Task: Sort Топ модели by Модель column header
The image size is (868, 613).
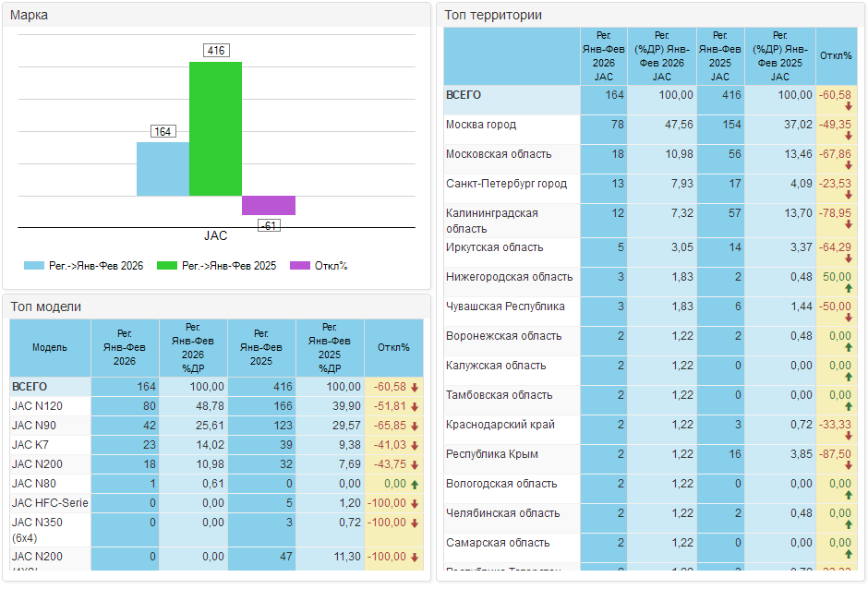Action: pyautogui.click(x=50, y=347)
